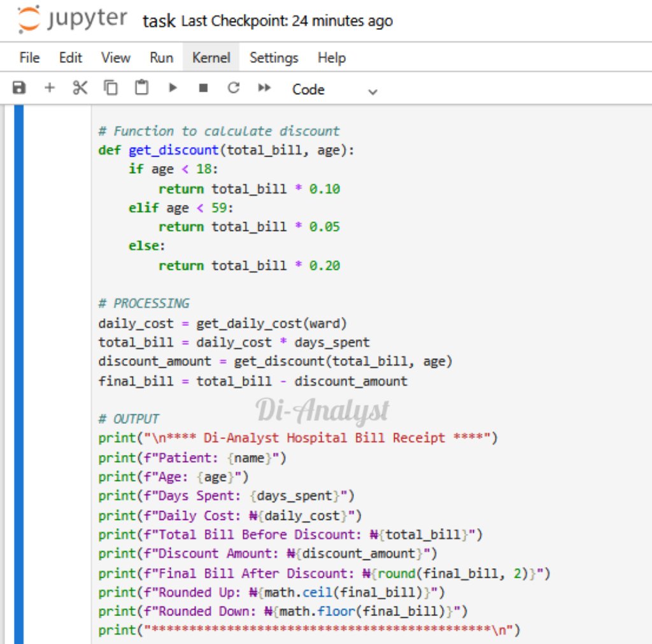Run the selected cell with the play icon
652x644 pixels.
(173, 88)
